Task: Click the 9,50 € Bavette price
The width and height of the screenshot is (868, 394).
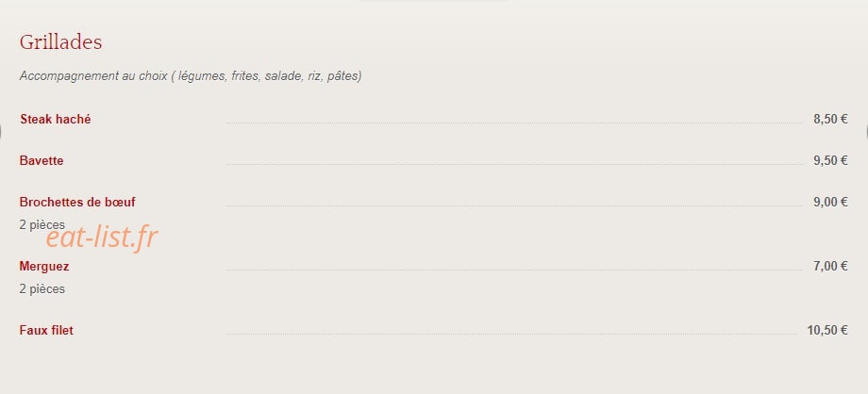Action: (x=830, y=160)
